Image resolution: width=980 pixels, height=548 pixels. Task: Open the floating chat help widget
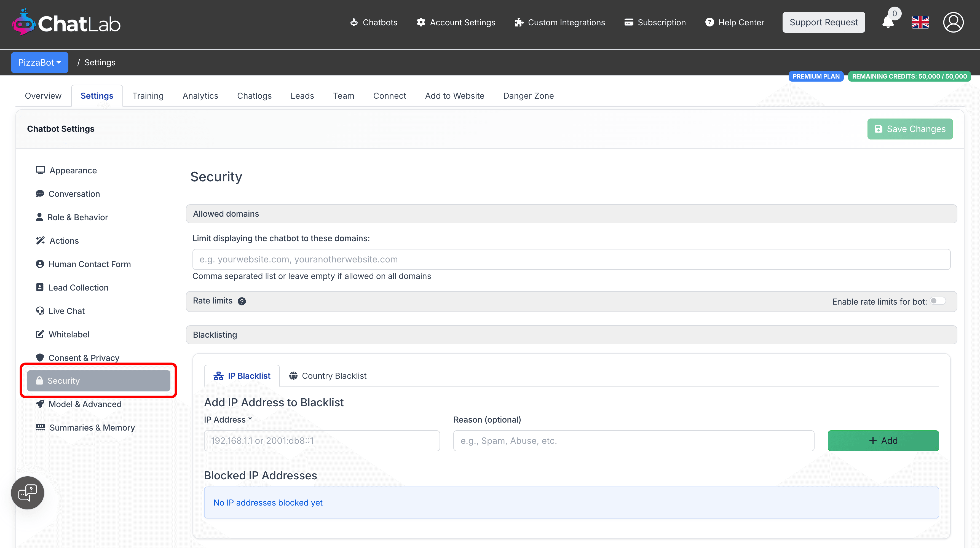[27, 493]
